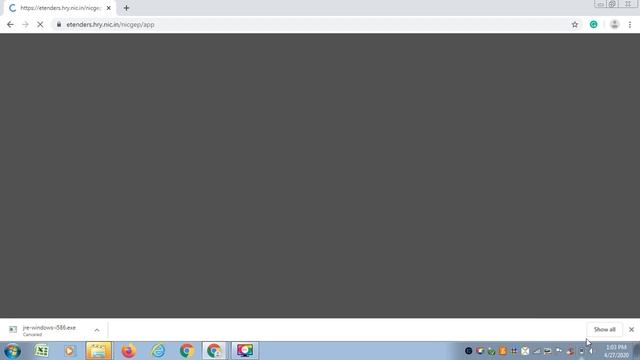The width and height of the screenshot is (640, 360).
Task: Open the volume speaker tray icon
Action: tap(591, 351)
